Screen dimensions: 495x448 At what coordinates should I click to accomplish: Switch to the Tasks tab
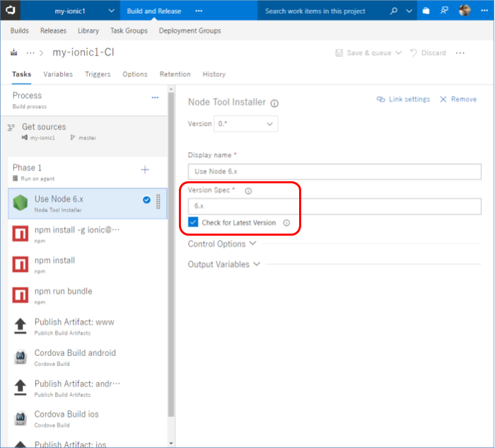tap(21, 74)
